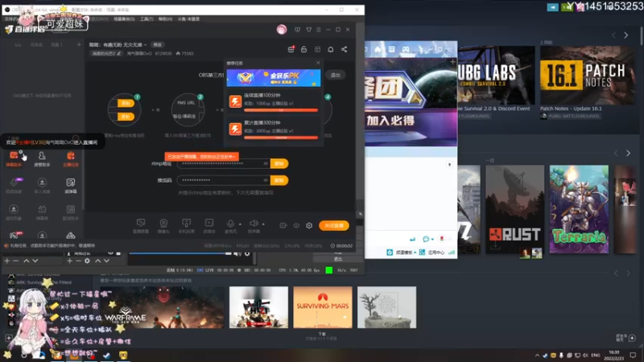644x362 pixels.
Task: Click OBS source settings gear icon
Action: tap(87, 261)
